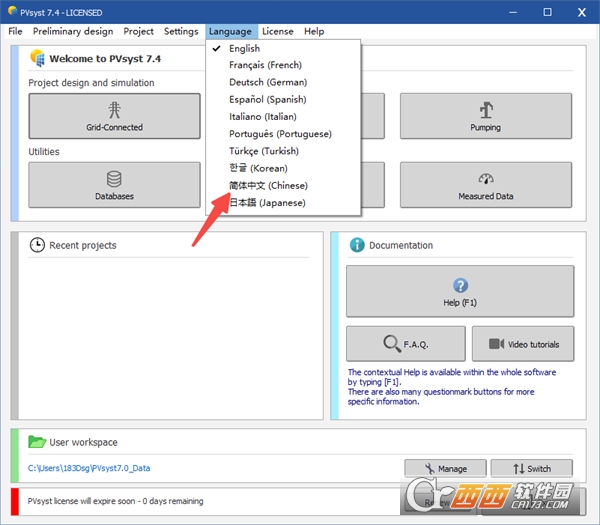Click the User workspace folder icon
The image size is (600, 525).
pyautogui.click(x=37, y=442)
